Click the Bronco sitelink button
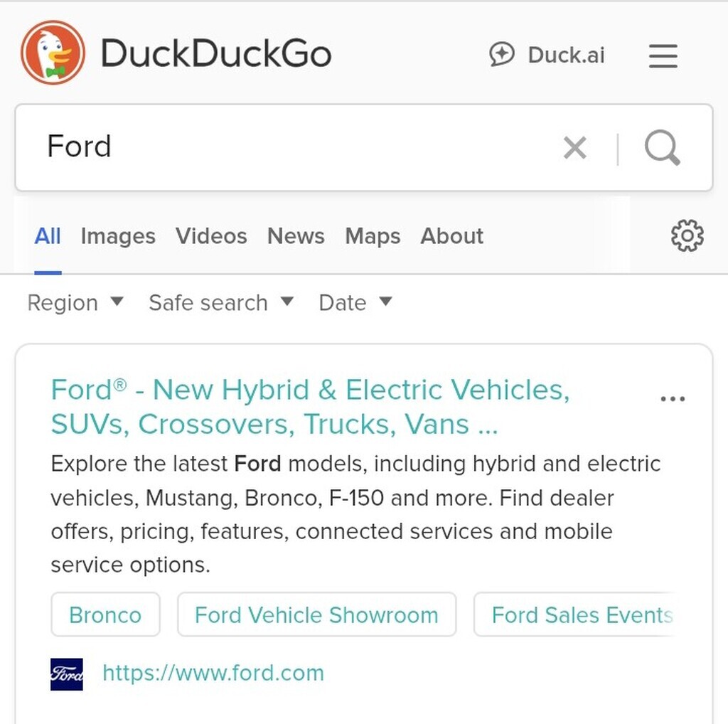Image resolution: width=728 pixels, height=724 pixels. (105, 615)
